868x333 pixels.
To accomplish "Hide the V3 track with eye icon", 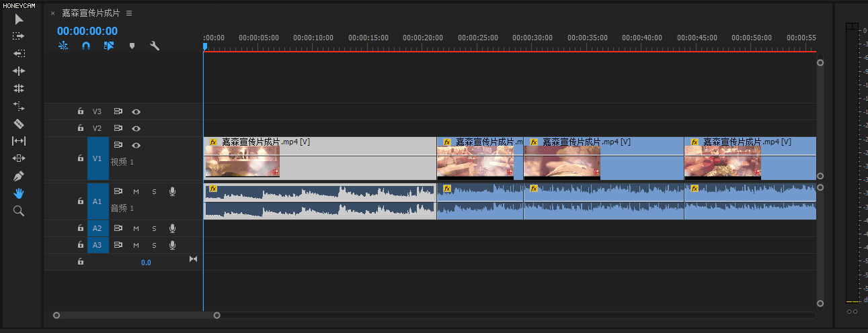I will [x=136, y=111].
